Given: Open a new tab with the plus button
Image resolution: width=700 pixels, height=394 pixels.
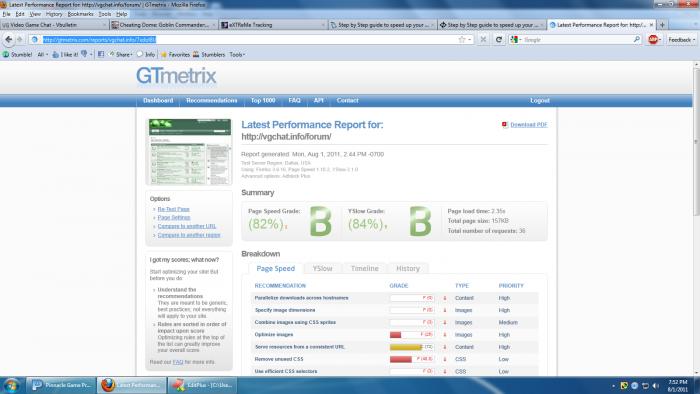Looking at the screenshot, I should pos(662,25).
